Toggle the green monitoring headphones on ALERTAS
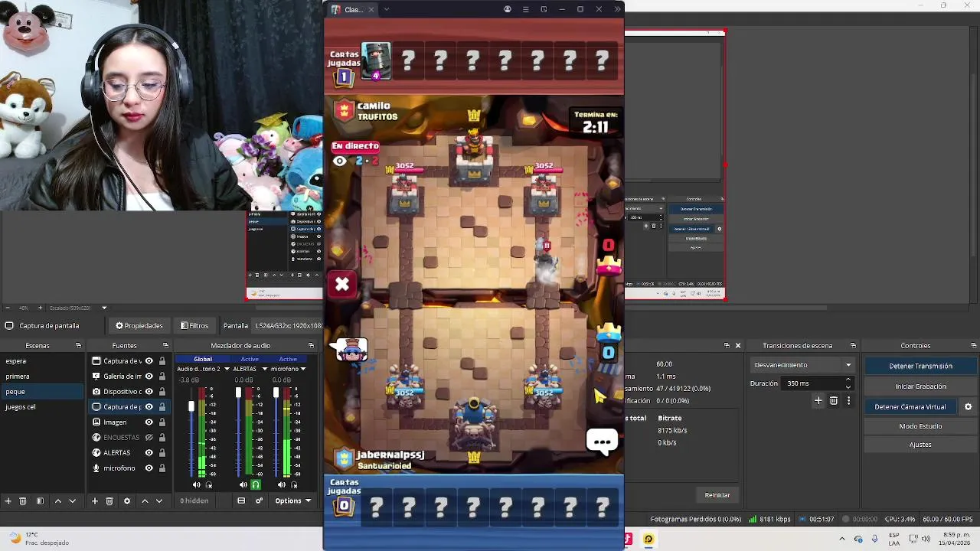This screenshot has height=551, width=980. point(256,484)
